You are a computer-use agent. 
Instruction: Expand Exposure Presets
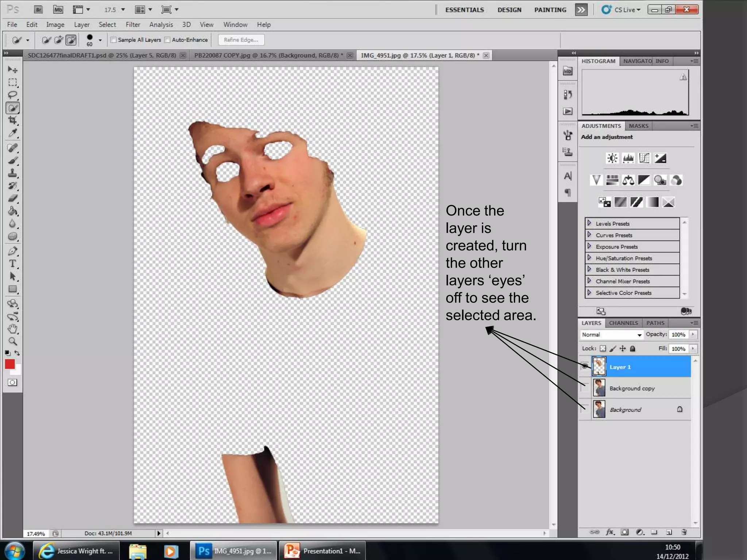589,246
